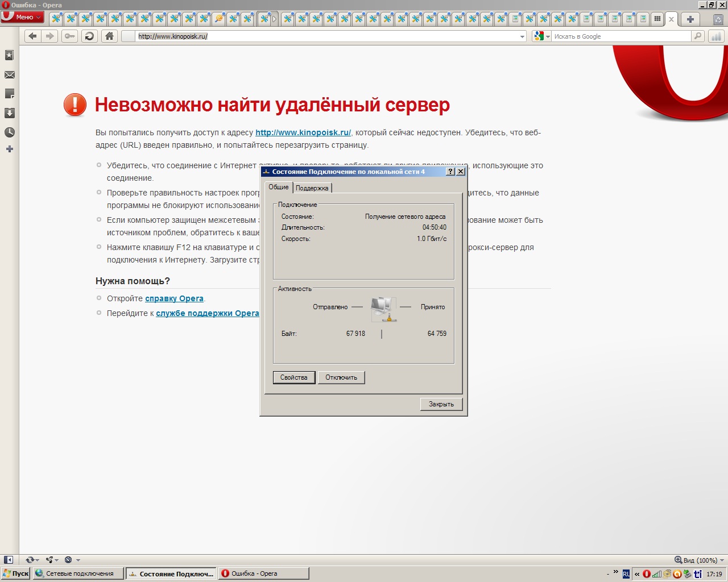Viewport: 728px width, 582px height.
Task: Open the Bookmarks sidebar panel
Action: (9, 55)
